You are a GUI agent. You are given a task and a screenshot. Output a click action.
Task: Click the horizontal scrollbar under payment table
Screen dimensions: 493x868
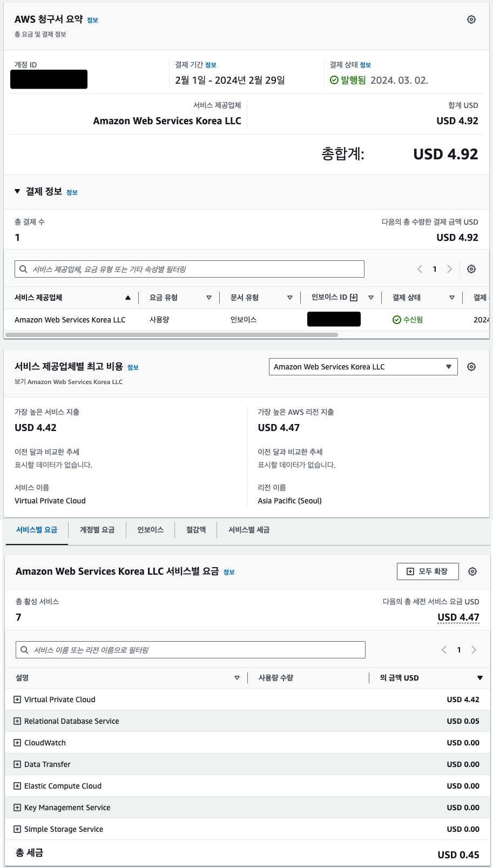[172, 335]
